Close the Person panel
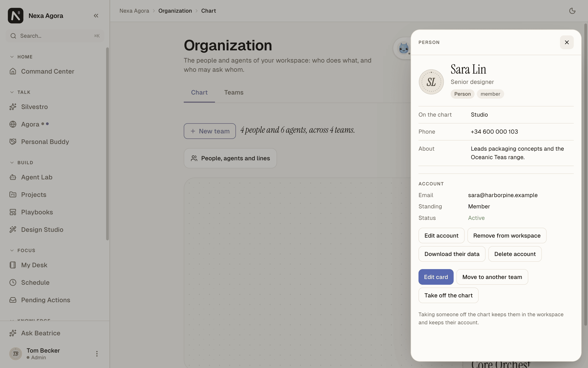Viewport: 588px width, 368px height. (567, 42)
